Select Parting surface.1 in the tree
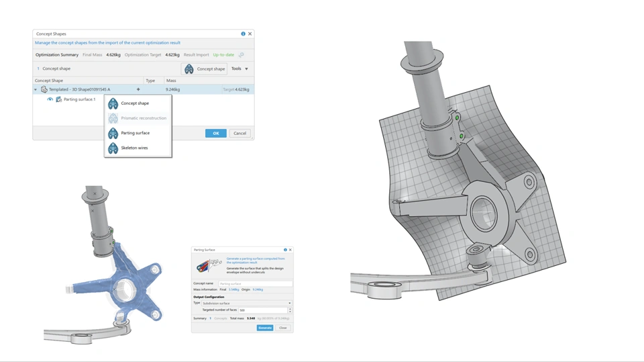Screen dimensions: 644x362 [x=80, y=99]
